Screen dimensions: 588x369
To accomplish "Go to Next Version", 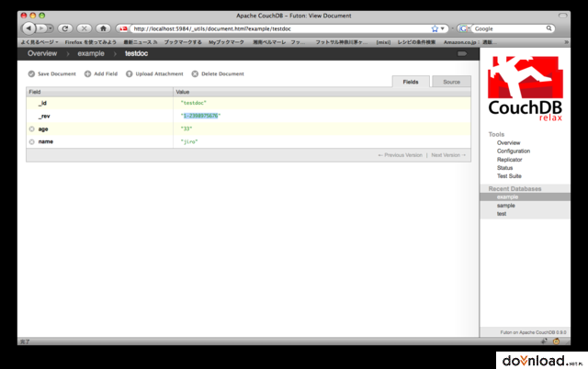I will pyautogui.click(x=448, y=155).
